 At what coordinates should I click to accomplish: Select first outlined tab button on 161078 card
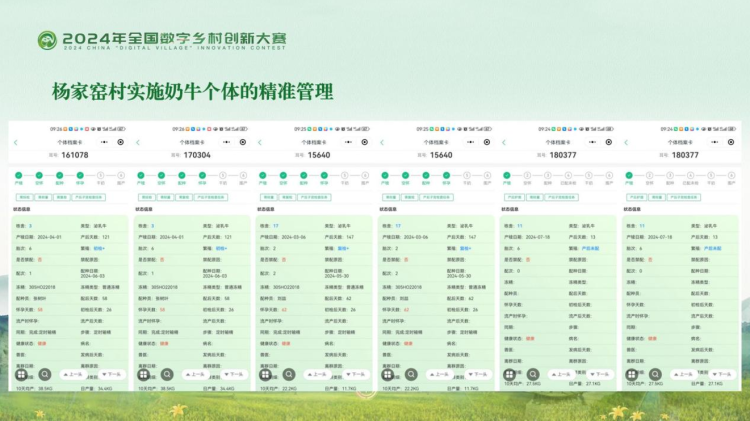click(23, 197)
